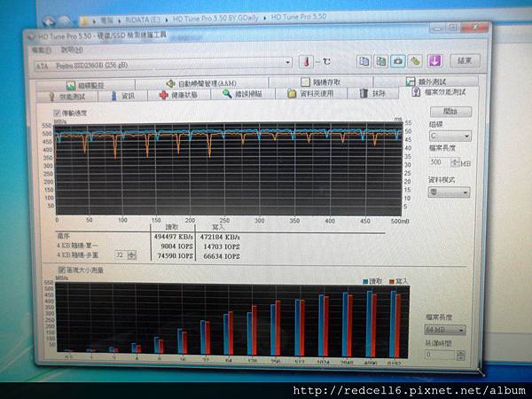Screen dimensions: 532x399
Task: Click the 66634 IOPS write value
Action: pos(222,256)
